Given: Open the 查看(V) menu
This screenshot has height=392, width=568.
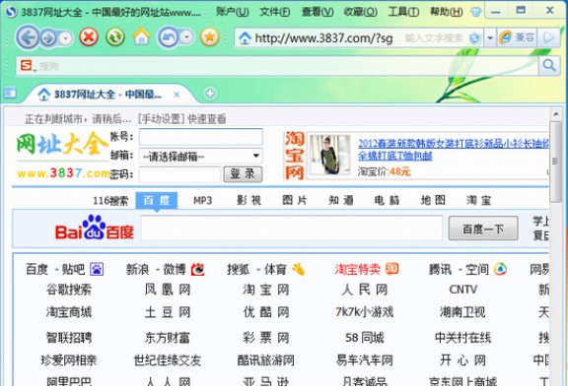Looking at the screenshot, I should (x=318, y=12).
